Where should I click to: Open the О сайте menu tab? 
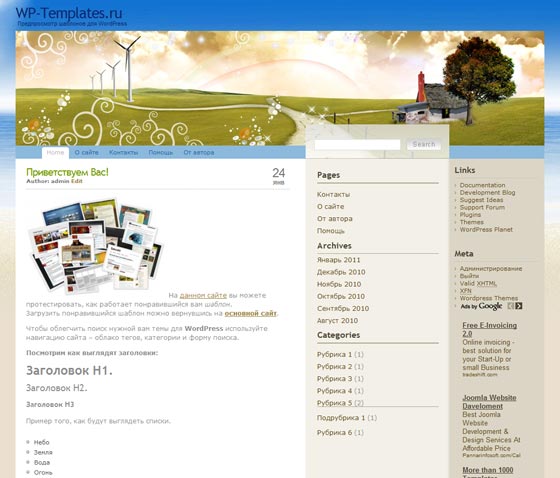[x=87, y=152]
